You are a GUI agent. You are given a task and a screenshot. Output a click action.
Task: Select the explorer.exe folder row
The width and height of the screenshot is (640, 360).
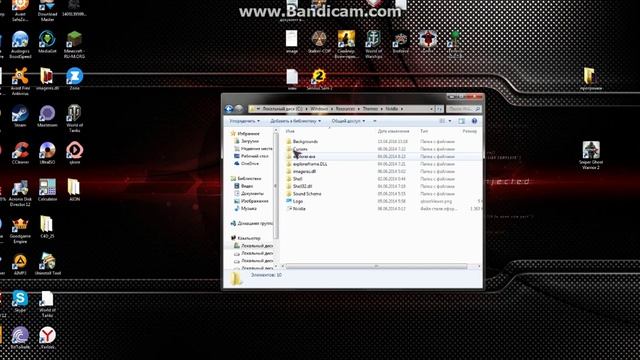(384, 157)
